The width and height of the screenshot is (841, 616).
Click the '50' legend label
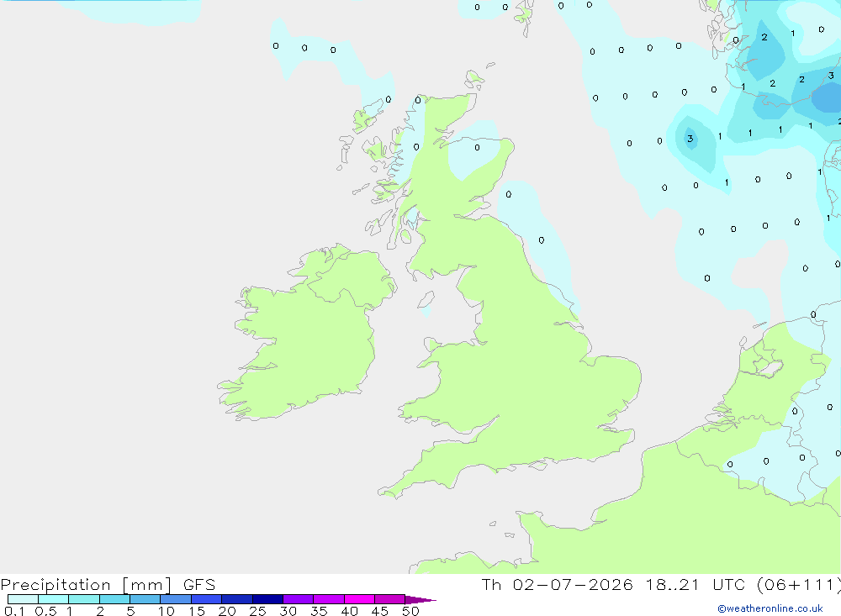tap(410, 611)
